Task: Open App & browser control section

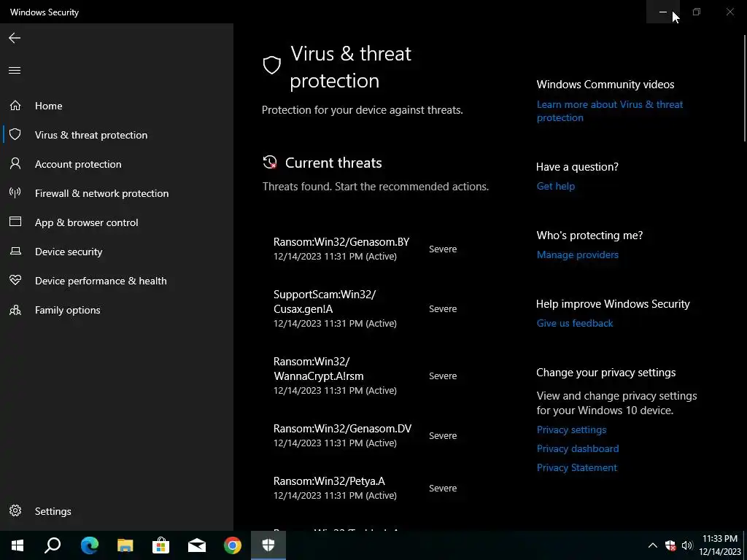Action: point(87,222)
